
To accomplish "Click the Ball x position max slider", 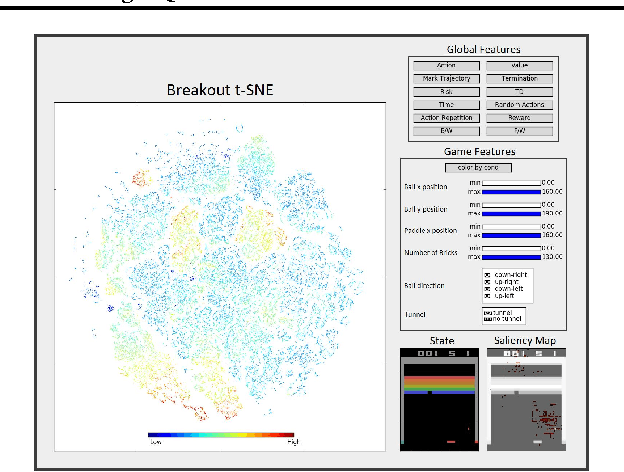I will (513, 190).
